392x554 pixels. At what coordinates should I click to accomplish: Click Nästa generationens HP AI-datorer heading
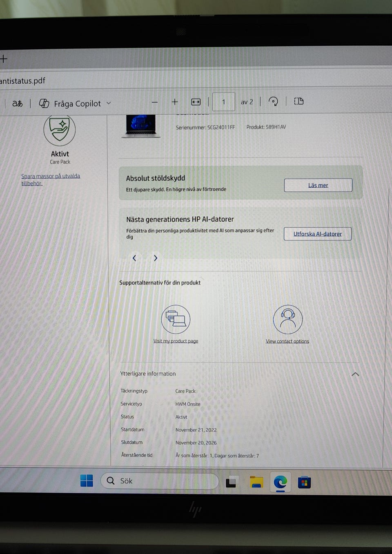[x=180, y=219]
